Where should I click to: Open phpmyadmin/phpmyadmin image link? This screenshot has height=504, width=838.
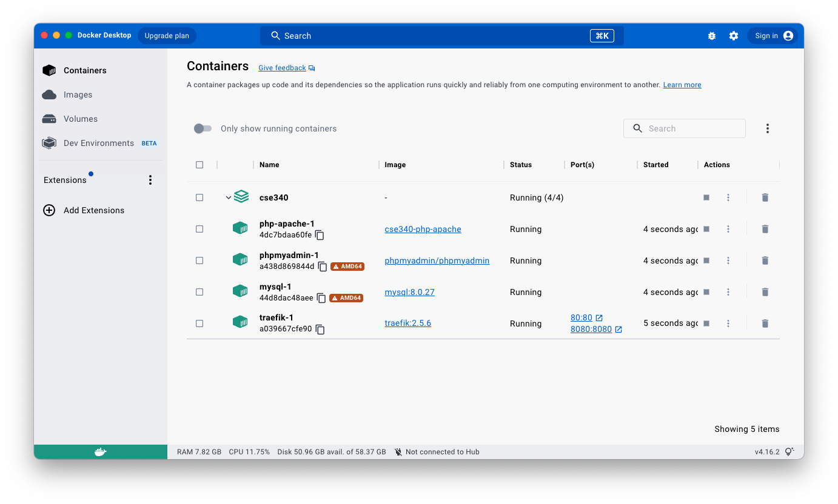point(437,260)
